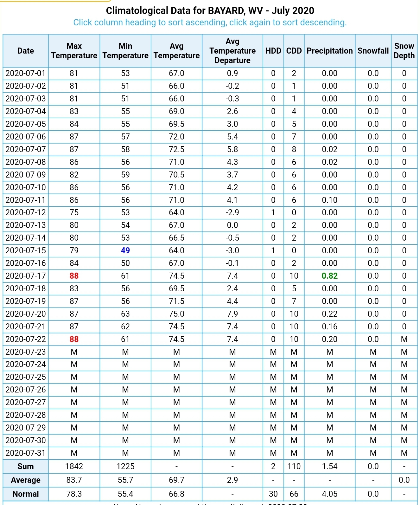
Task: Click Avg Temperature column header
Action: point(176,51)
